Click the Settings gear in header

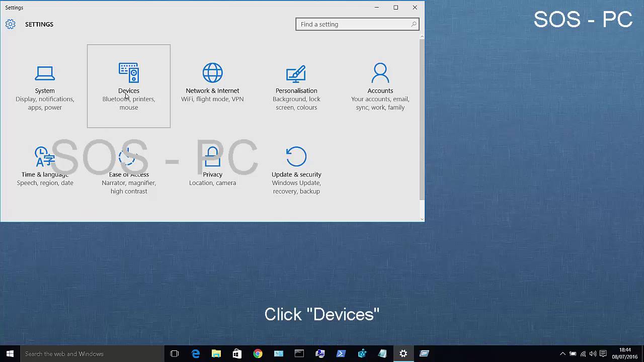click(x=11, y=24)
